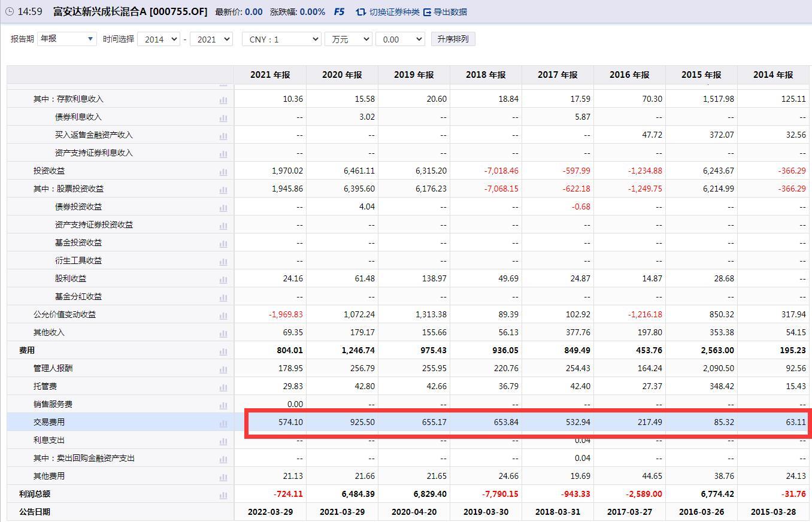Select the 2021 年报 column header
This screenshot has height=522, width=812.
tap(270, 75)
